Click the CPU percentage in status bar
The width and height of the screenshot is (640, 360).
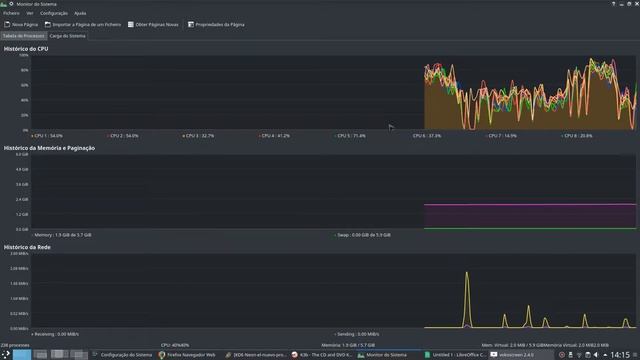(175, 345)
